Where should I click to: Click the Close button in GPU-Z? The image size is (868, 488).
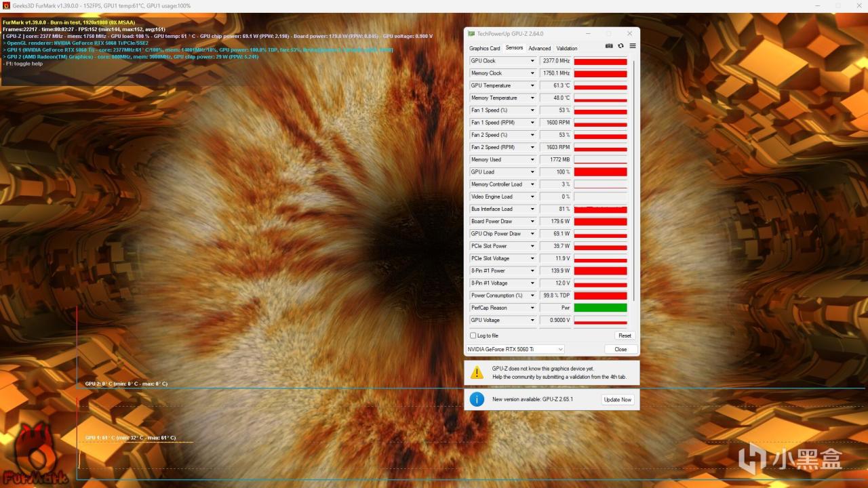tap(620, 349)
